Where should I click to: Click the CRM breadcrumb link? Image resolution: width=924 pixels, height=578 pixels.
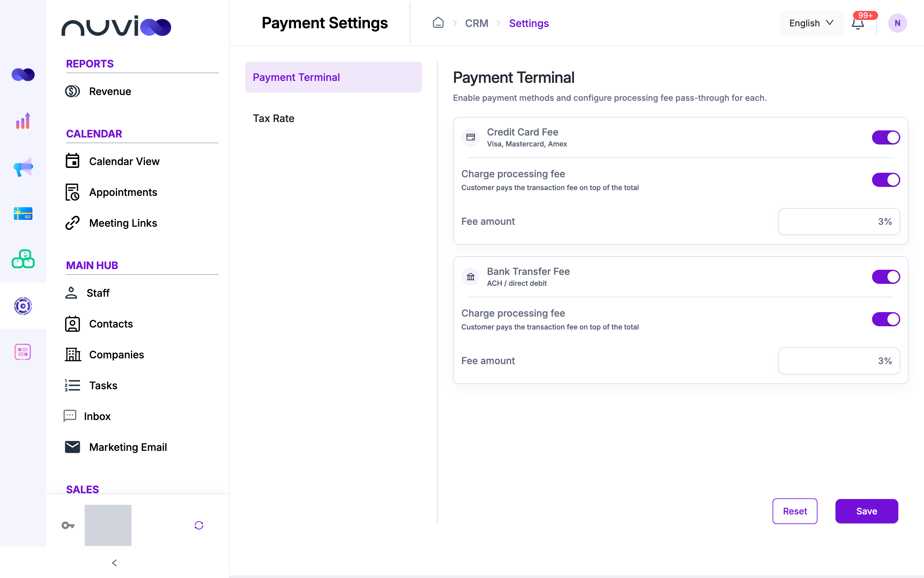[476, 23]
